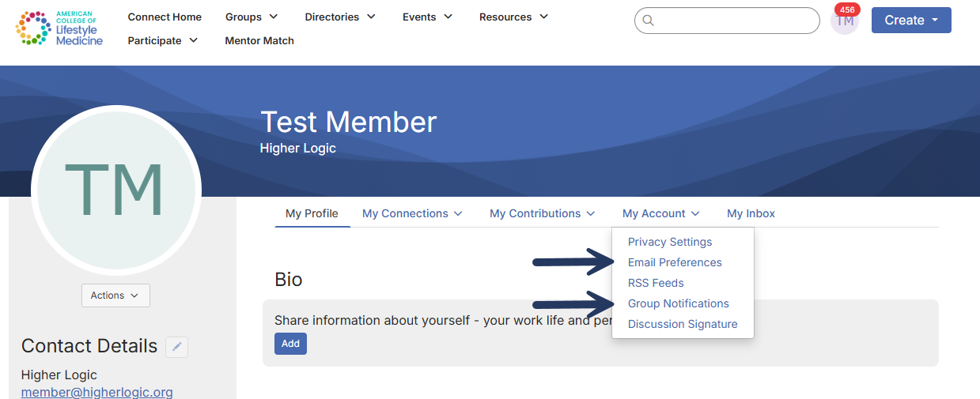This screenshot has width=980, height=399.
Task: Open the Resources dropdown
Action: click(513, 17)
